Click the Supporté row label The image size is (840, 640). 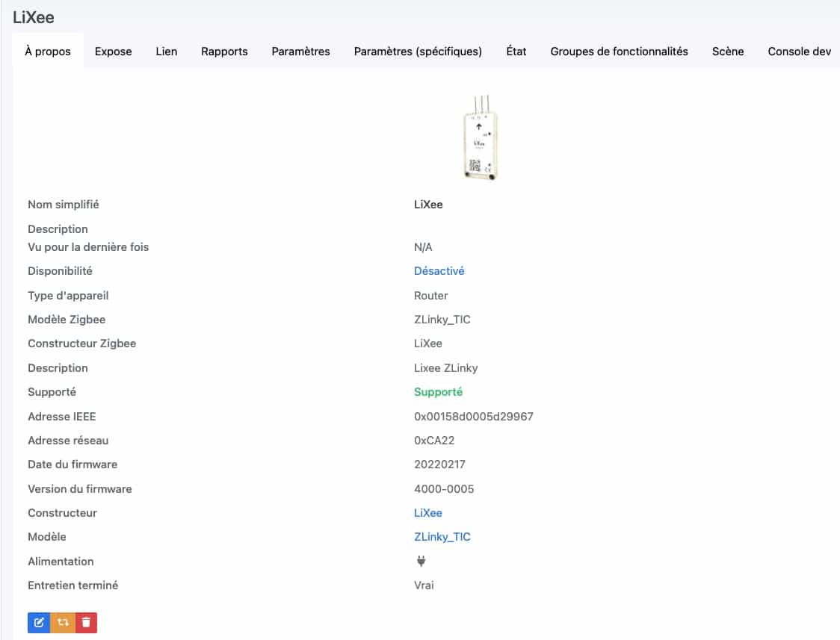[52, 392]
